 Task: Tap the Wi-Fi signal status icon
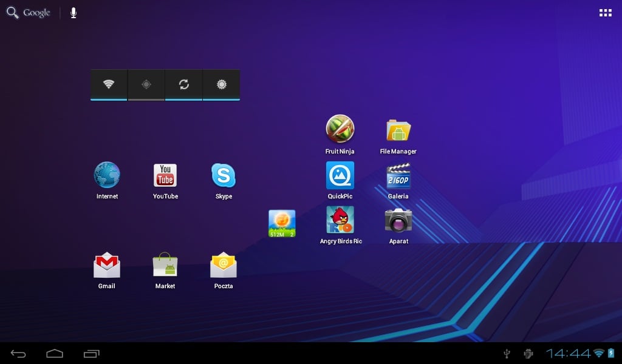pos(599,353)
